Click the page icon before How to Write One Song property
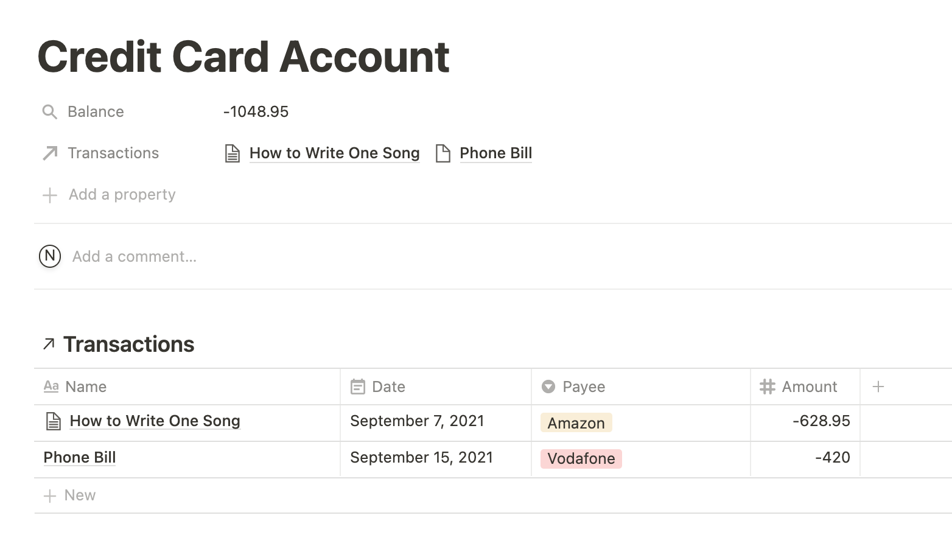Viewport: 952px width, 560px height. click(232, 153)
